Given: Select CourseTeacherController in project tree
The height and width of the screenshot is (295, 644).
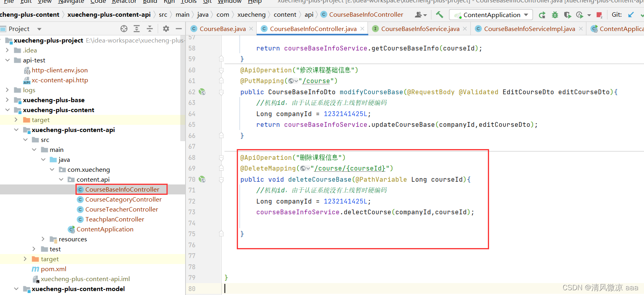Looking at the screenshot, I should pos(122,209).
